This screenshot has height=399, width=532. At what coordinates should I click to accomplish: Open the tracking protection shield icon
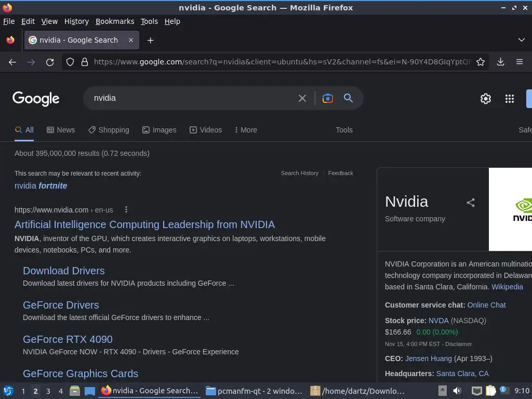pos(70,62)
